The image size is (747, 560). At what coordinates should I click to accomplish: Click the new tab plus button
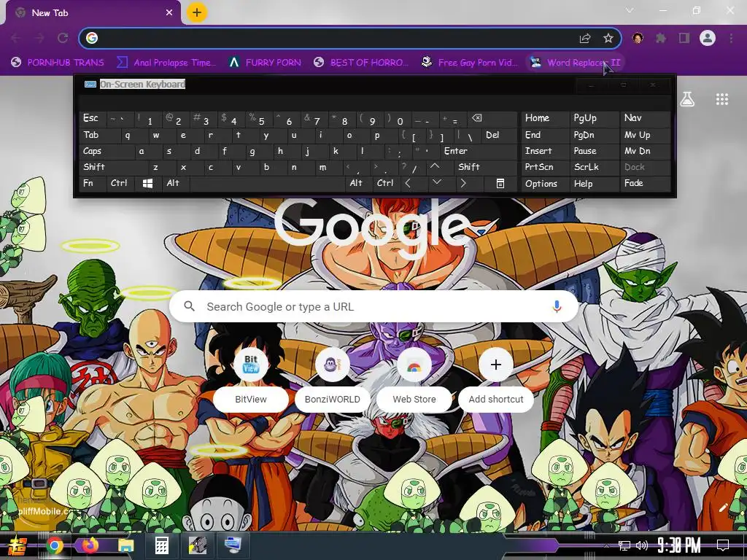197,12
